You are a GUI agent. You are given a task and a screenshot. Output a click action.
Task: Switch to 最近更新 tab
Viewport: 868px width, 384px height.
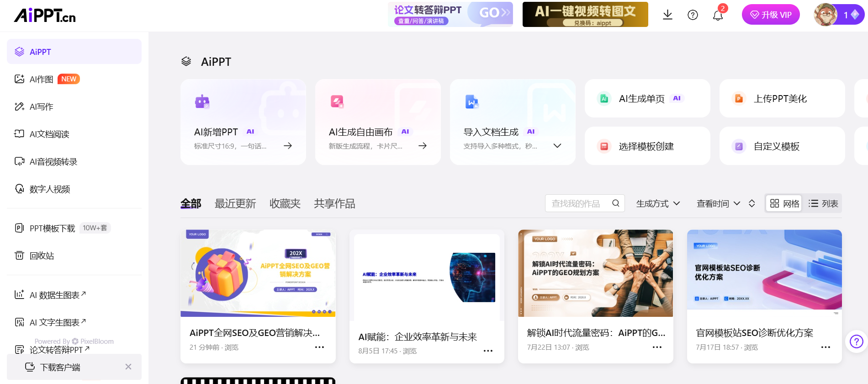click(235, 203)
